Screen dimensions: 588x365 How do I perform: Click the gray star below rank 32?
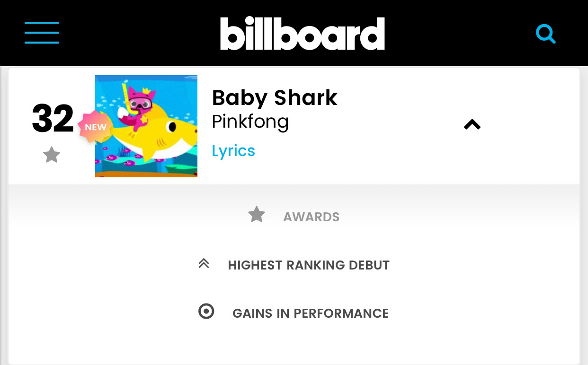point(52,155)
